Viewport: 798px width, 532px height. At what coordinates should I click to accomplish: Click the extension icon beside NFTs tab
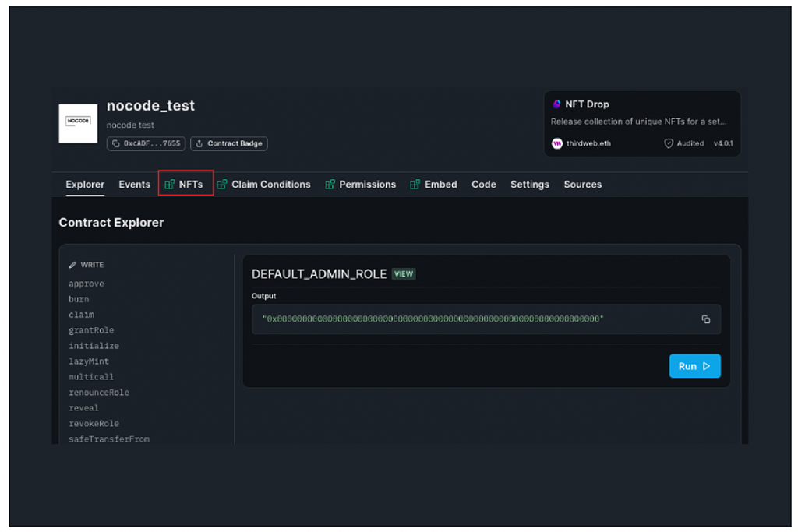170,185
